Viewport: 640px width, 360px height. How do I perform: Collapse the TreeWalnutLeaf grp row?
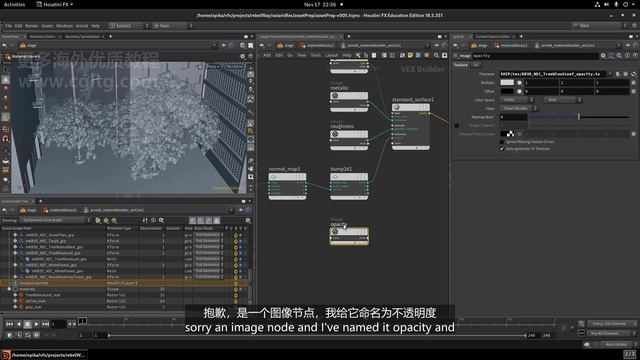click(16, 253)
